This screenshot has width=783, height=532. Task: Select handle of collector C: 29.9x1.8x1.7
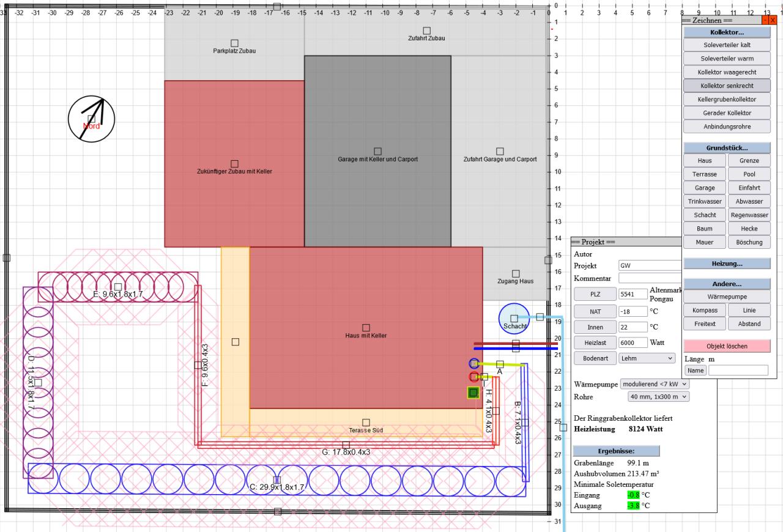pyautogui.click(x=277, y=480)
